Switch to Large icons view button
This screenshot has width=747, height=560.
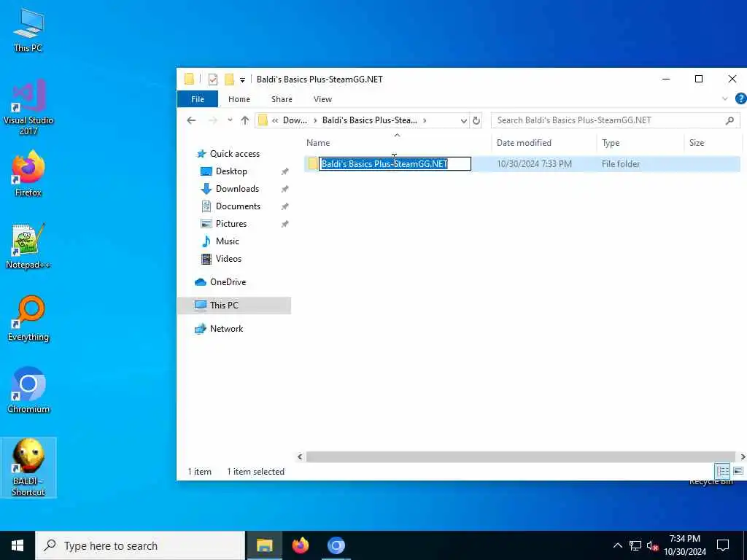(738, 471)
